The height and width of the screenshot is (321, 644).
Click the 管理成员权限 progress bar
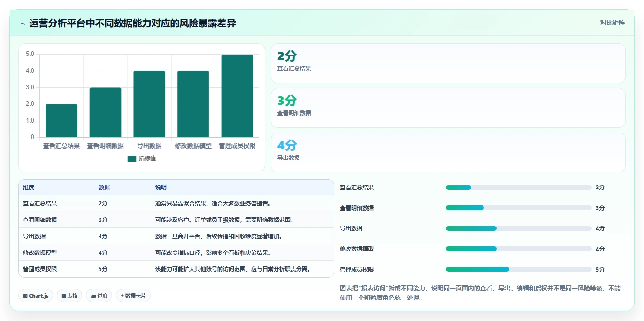pyautogui.click(x=519, y=269)
